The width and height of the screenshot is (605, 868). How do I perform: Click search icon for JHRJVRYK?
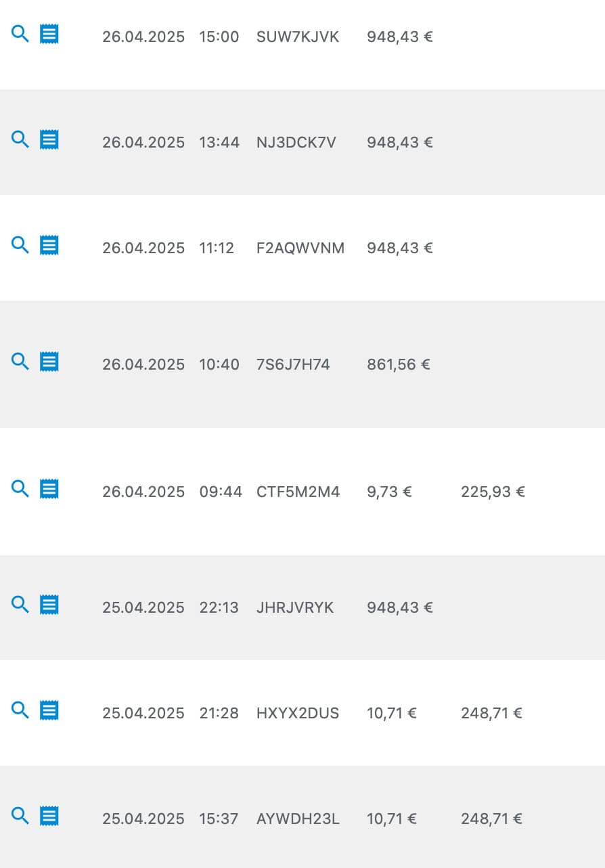(x=20, y=605)
